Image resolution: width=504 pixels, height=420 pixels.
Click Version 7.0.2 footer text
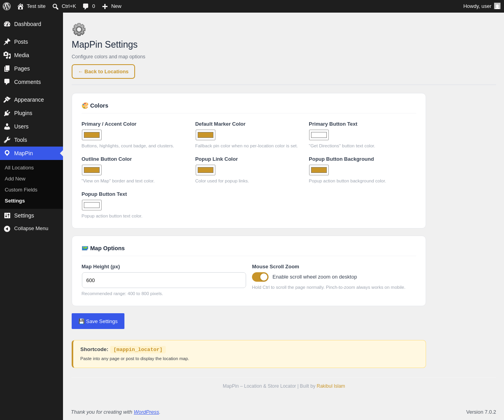coord(481,412)
